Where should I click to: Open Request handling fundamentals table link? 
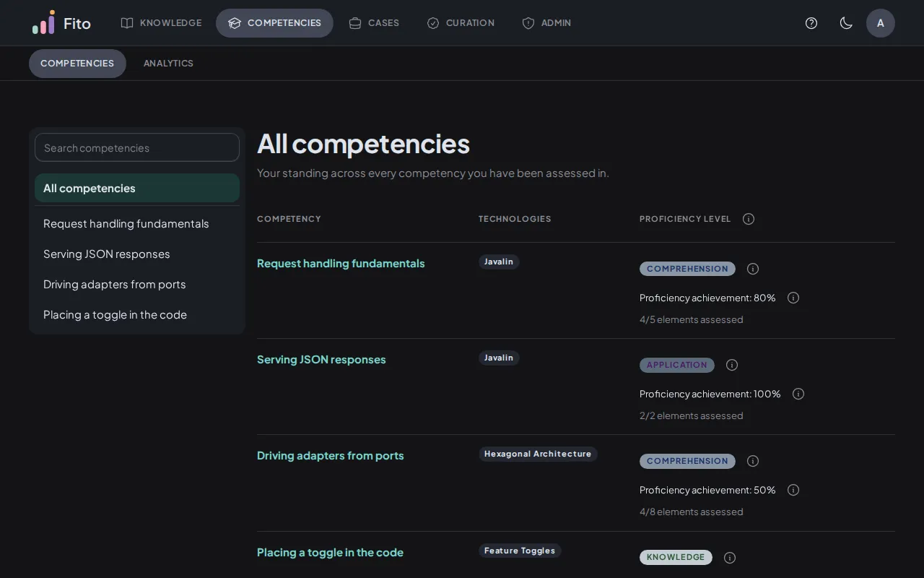pos(341,264)
